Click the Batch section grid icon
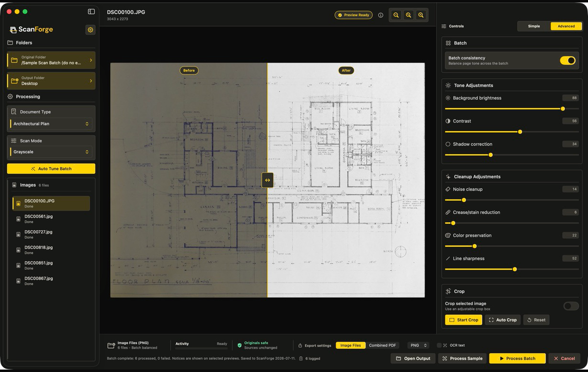The height and width of the screenshot is (372, 588). pos(448,43)
